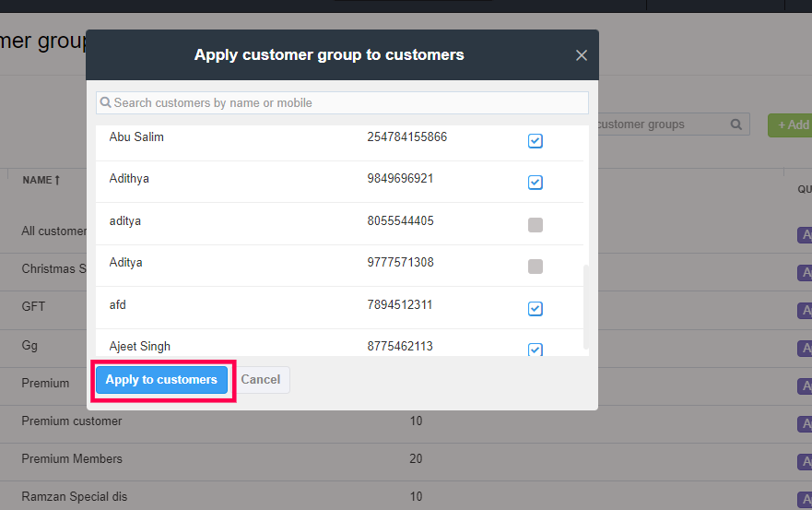812x510 pixels.
Task: Sort groups by the NAME column header
Action: click(41, 181)
